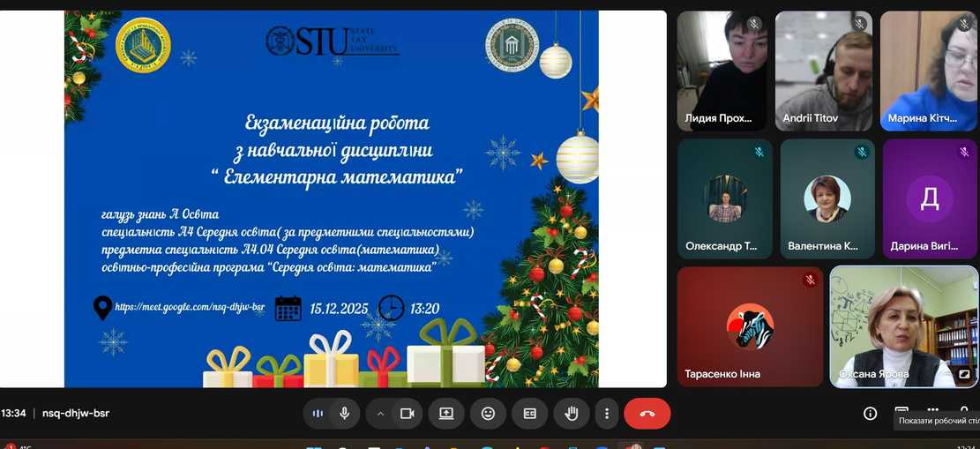Open the activities icon in bottom bar
980x449 pixels.
click(x=932, y=411)
